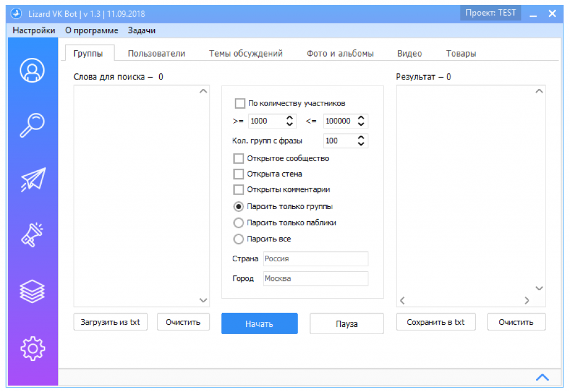The width and height of the screenshot is (570, 392).
Task: Switch to the 'Темы обсуждений' tab
Action: pyautogui.click(x=245, y=54)
